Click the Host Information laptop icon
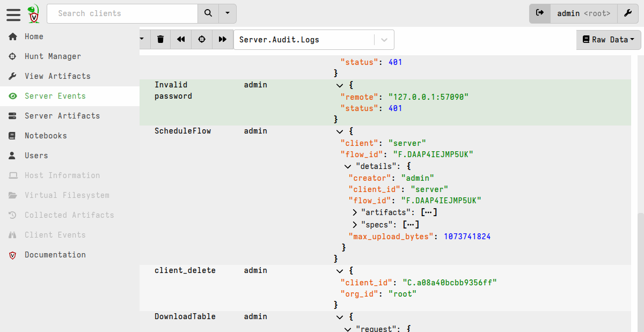644x332 pixels. pyautogui.click(x=13, y=175)
